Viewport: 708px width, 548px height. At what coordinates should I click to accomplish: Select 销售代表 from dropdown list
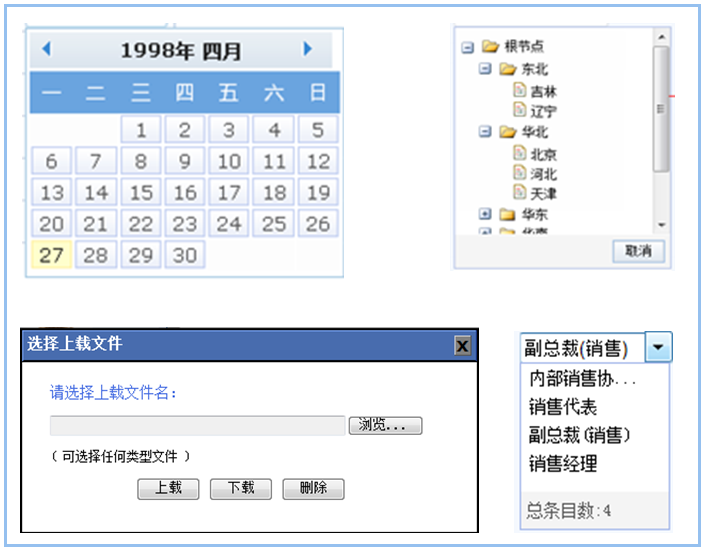563,407
